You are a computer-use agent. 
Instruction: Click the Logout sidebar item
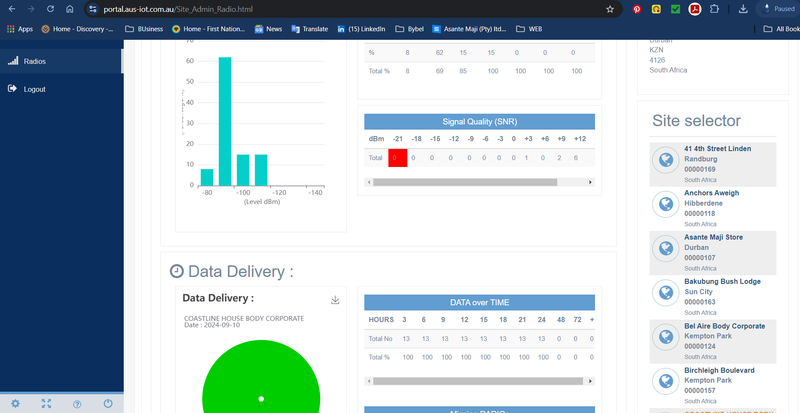point(61,89)
